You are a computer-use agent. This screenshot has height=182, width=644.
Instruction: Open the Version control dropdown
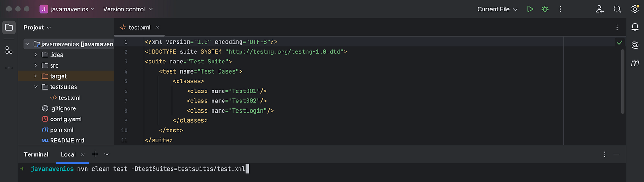coord(128,9)
